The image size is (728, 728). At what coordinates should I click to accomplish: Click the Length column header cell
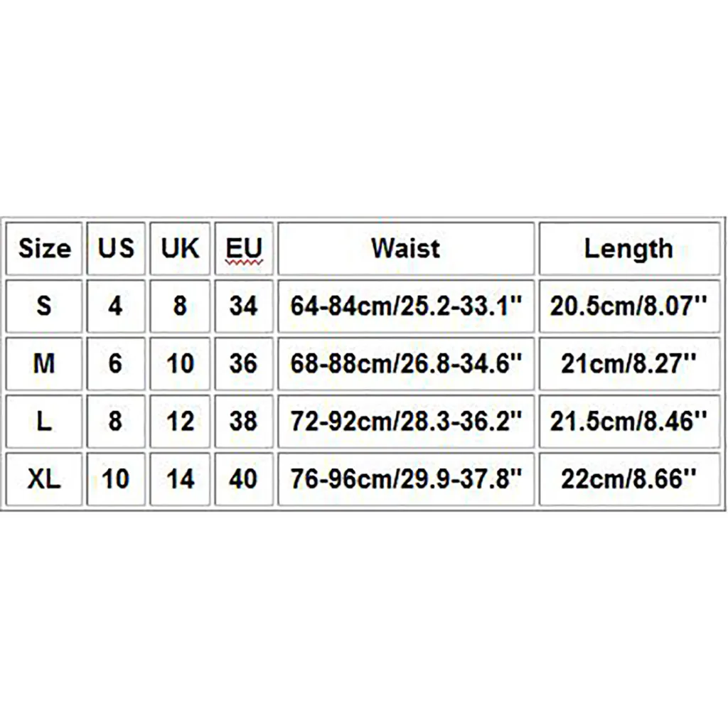(628, 249)
